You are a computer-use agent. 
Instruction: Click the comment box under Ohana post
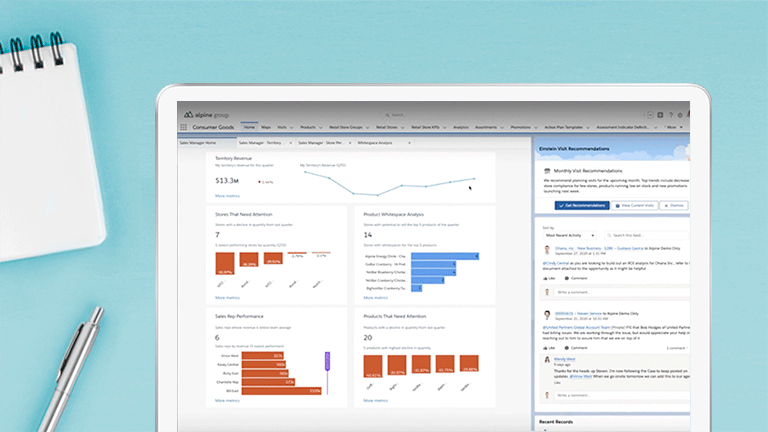tap(622, 292)
